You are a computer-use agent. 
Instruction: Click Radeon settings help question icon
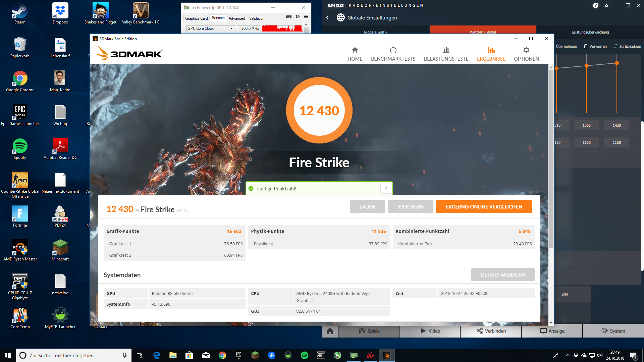point(595,5)
